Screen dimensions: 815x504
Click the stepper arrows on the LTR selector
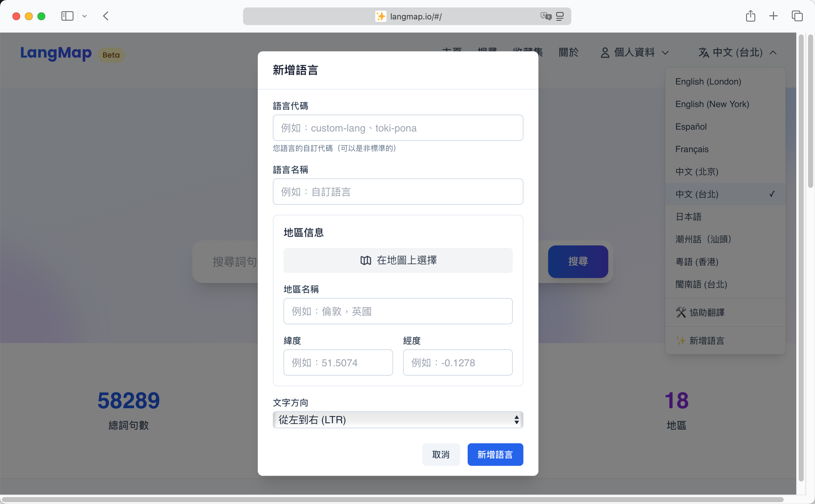tap(517, 420)
